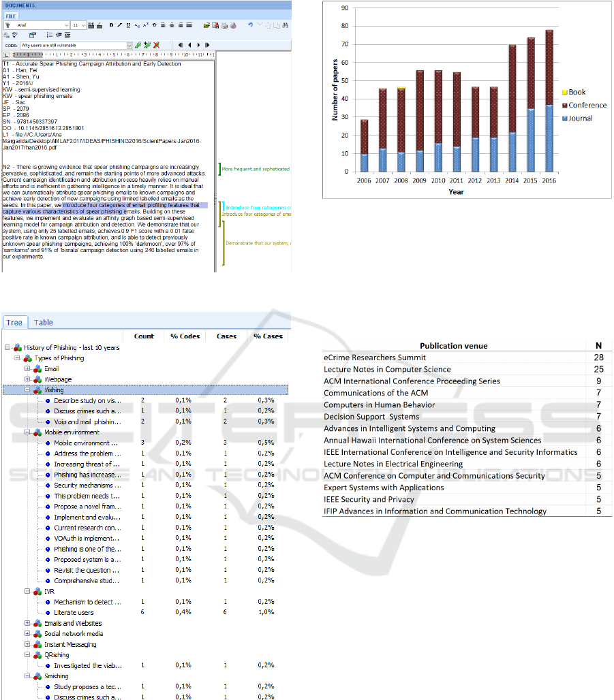Jump to the first coded segment
Image resolution: width=614 pixels, height=700 pixels.
pyautogui.click(x=181, y=45)
